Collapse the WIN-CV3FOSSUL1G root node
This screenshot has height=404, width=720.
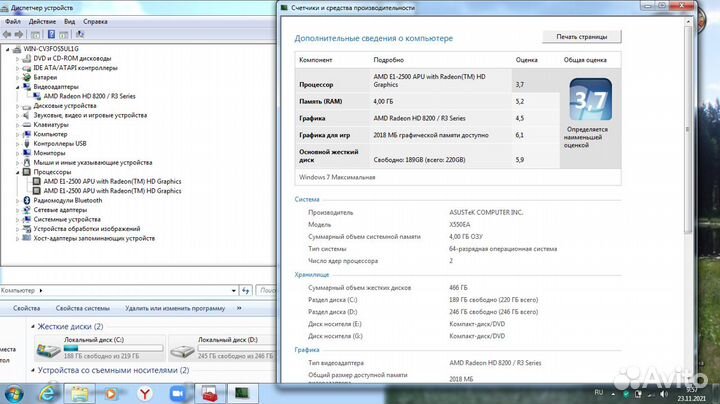click(7, 49)
